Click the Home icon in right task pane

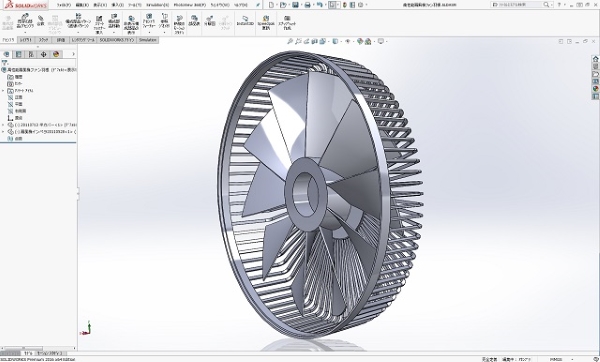click(595, 59)
